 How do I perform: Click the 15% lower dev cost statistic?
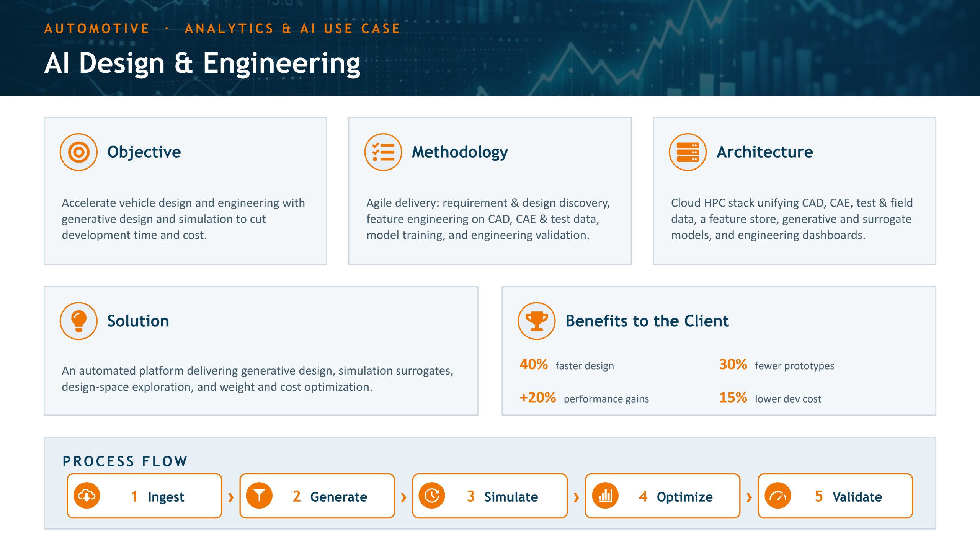770,398
